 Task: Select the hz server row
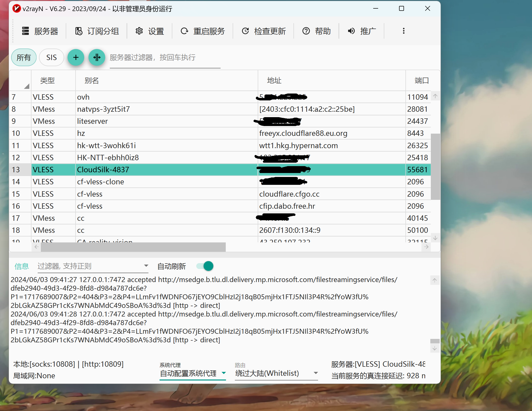tap(220, 133)
